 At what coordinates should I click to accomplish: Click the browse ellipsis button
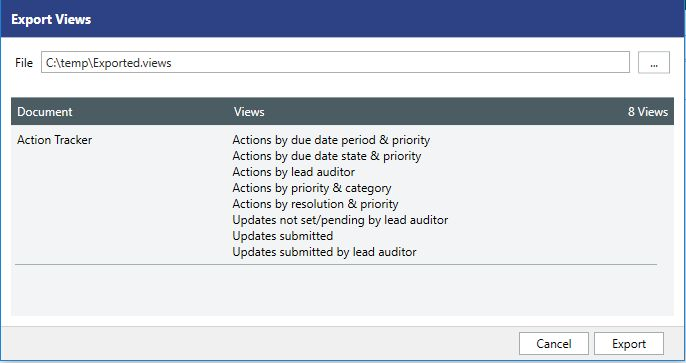pos(654,63)
